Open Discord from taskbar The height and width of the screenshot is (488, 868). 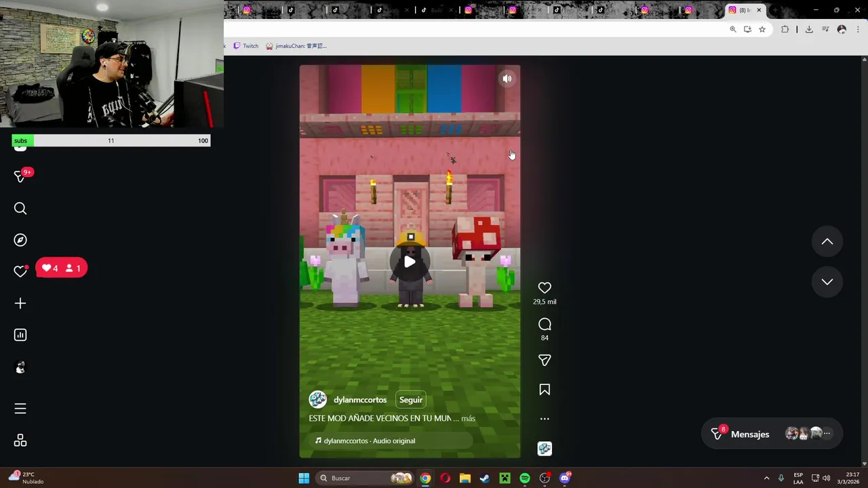click(x=565, y=479)
